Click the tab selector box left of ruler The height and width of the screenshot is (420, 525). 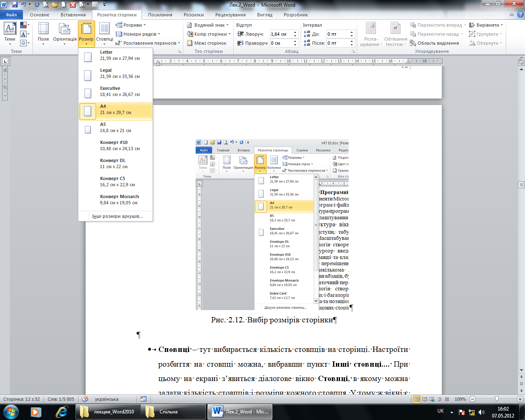[5, 61]
